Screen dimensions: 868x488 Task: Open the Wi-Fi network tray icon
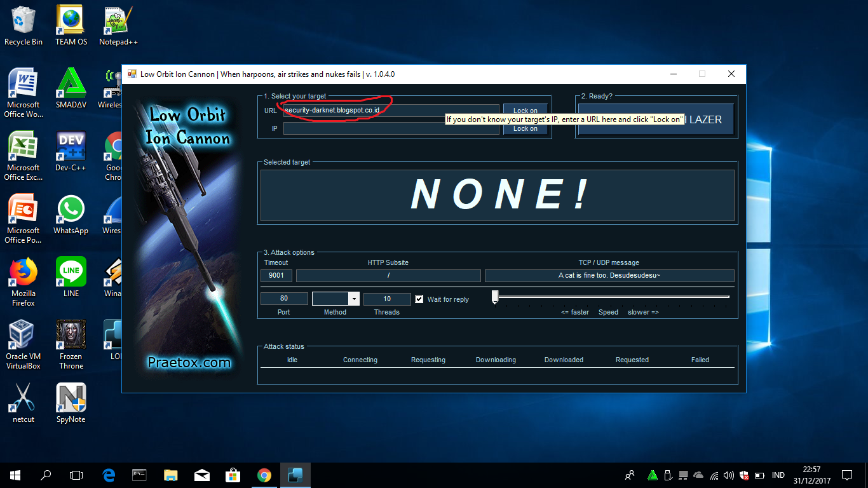tap(714, 475)
